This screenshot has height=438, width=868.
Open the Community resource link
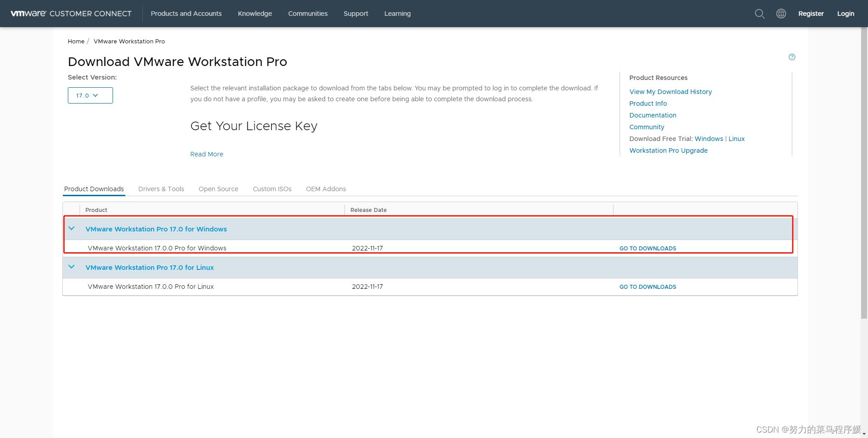646,127
